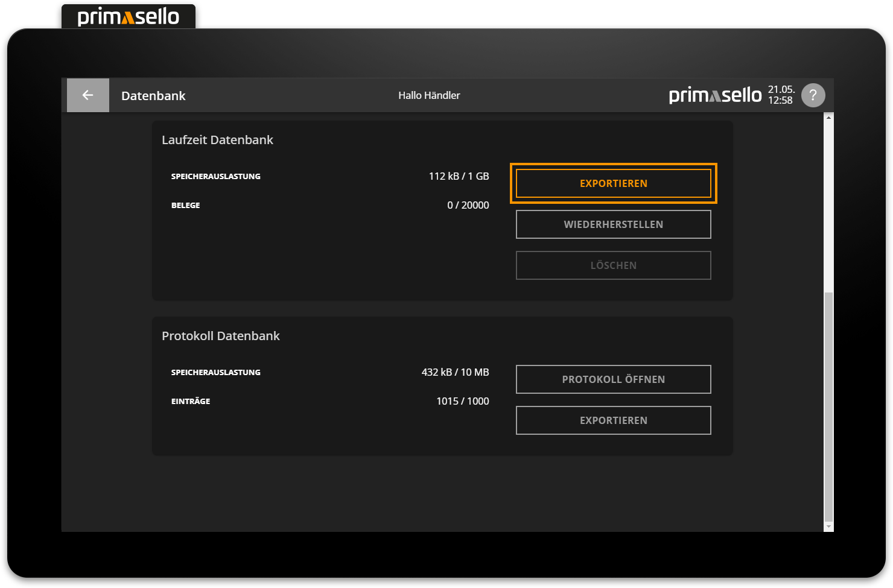Click the Löschen button

[613, 265]
